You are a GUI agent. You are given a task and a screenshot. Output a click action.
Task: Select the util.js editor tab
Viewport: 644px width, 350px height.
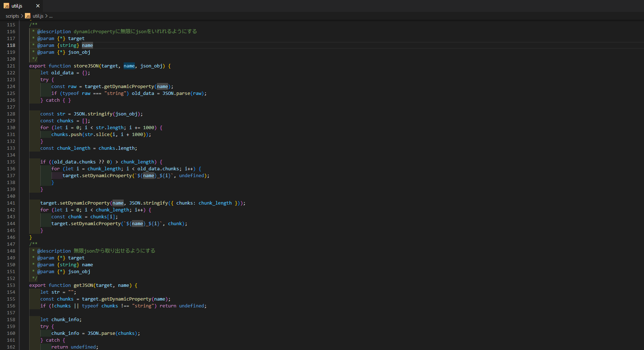[17, 6]
